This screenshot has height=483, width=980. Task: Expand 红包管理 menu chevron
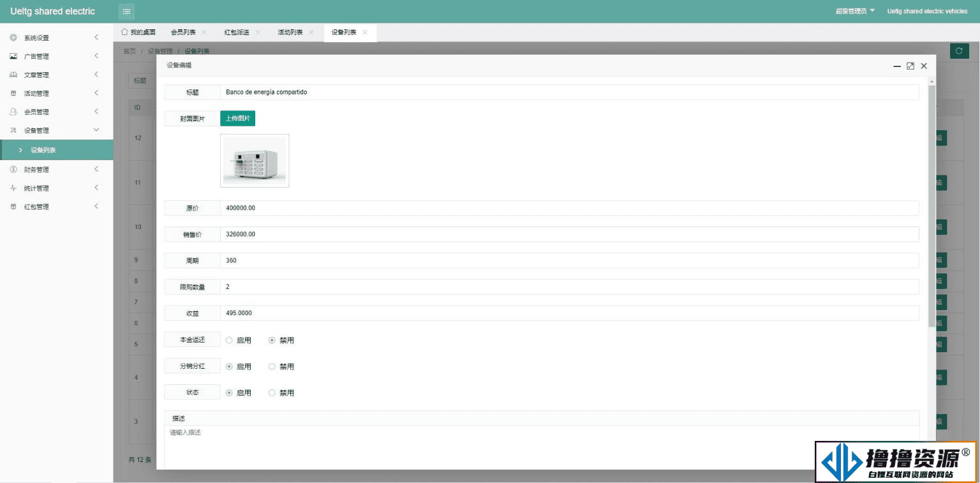[x=96, y=207]
